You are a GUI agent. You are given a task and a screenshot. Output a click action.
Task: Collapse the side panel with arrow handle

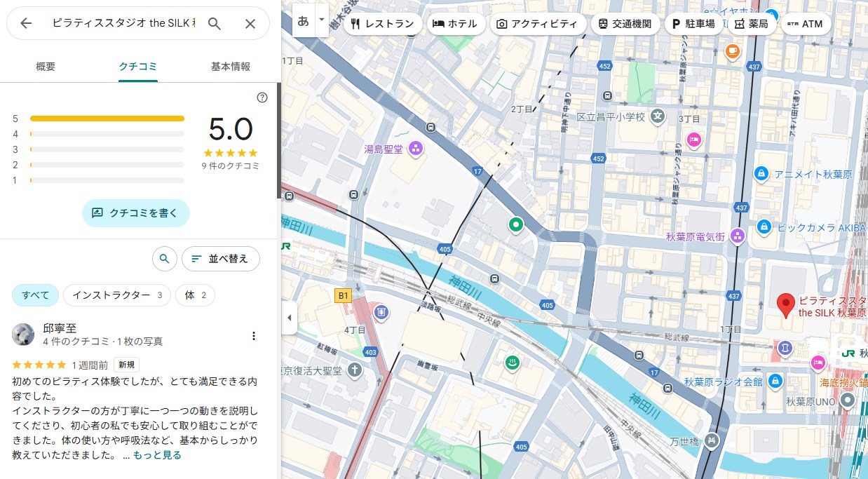click(x=289, y=318)
